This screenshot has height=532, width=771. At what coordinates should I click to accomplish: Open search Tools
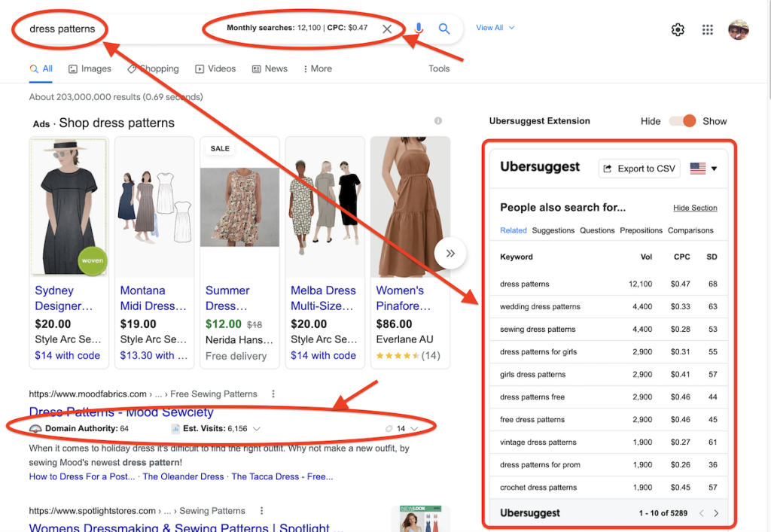(439, 68)
